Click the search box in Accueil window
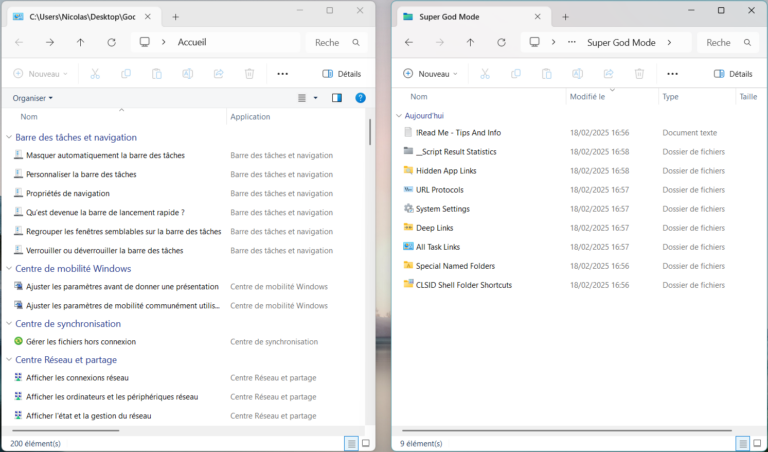768x452 pixels. coord(336,42)
